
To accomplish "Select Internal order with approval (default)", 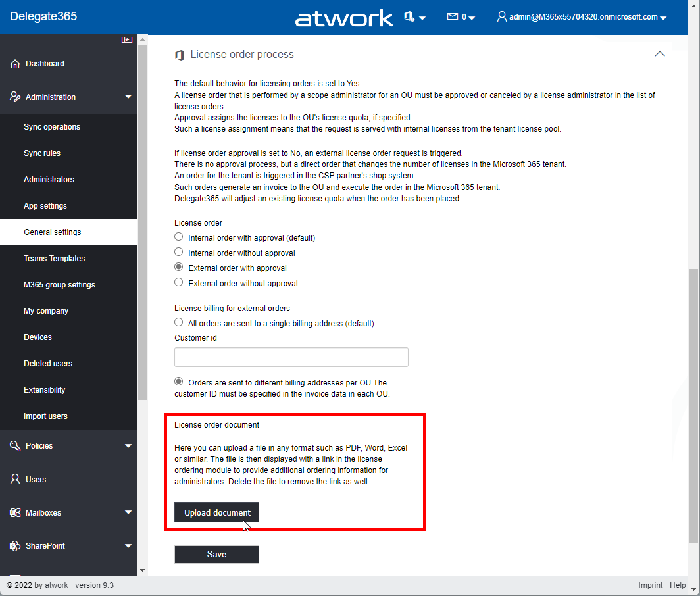I will pyautogui.click(x=178, y=237).
